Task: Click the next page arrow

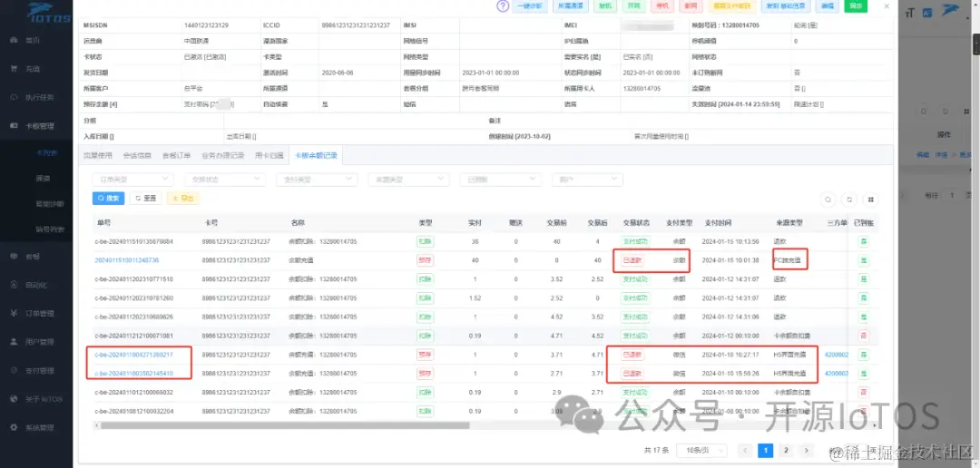Action: (x=807, y=450)
